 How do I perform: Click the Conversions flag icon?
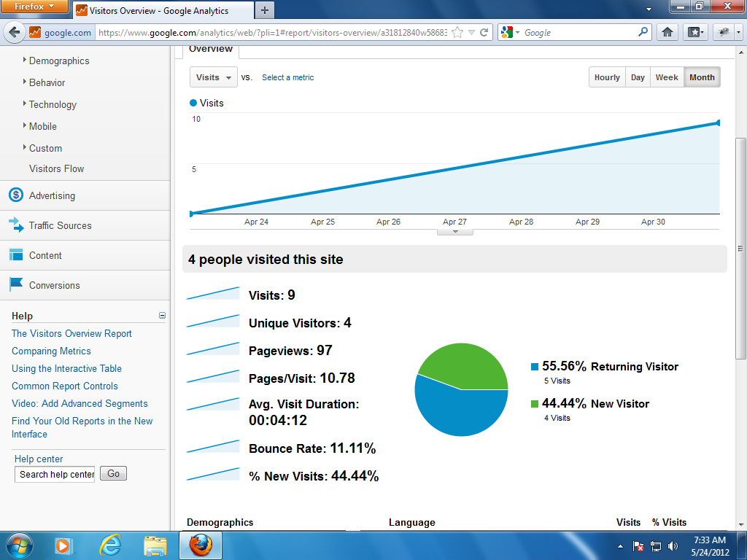[16, 285]
